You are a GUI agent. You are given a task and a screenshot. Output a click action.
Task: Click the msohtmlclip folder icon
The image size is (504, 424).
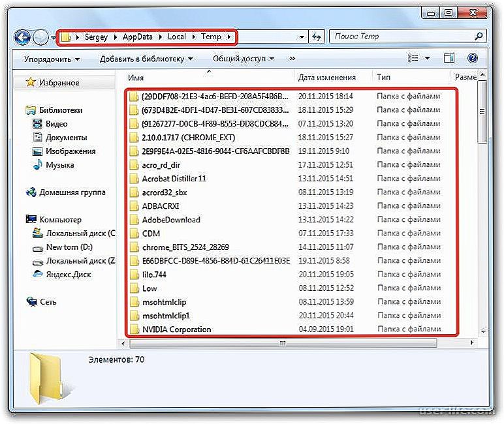134,302
